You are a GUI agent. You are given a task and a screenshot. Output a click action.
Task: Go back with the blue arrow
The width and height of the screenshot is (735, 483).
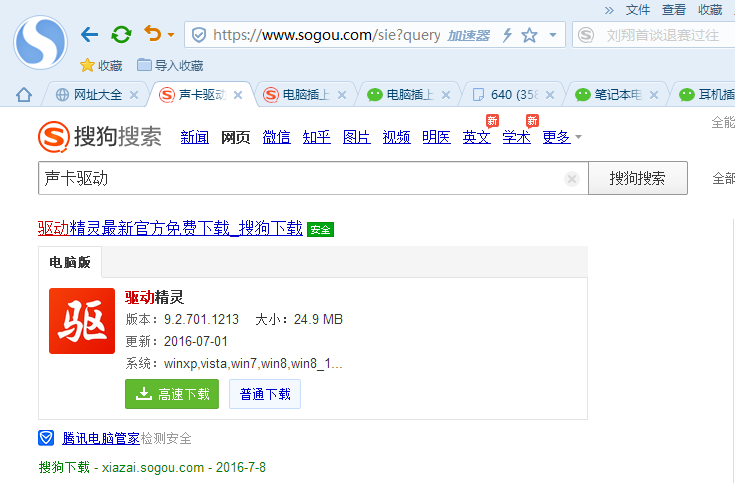(89, 34)
